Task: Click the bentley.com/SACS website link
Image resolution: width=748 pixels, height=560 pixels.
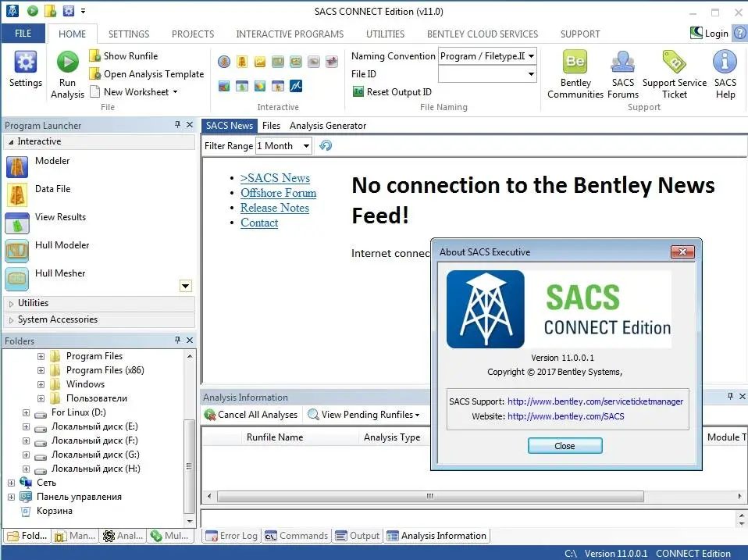Action: [566, 416]
